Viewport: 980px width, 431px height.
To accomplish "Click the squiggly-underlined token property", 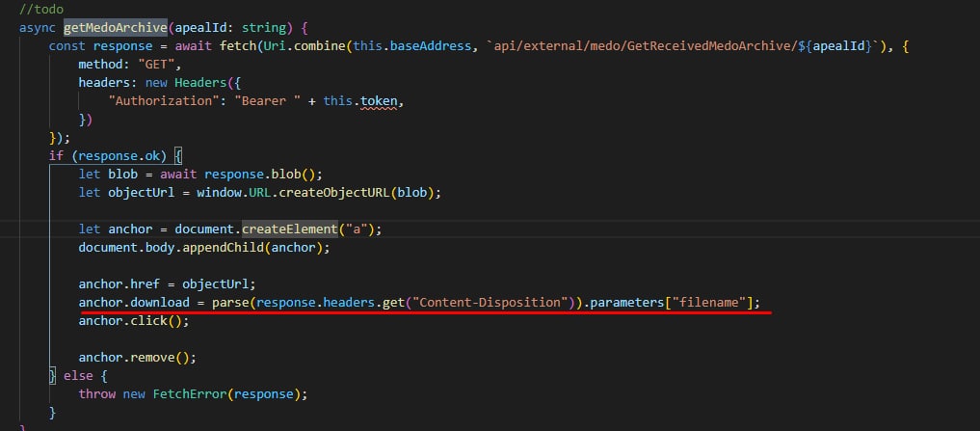I will pos(378,100).
